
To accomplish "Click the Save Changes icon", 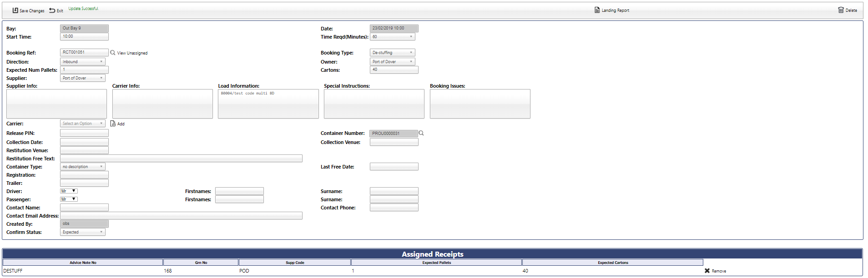I will coord(15,10).
